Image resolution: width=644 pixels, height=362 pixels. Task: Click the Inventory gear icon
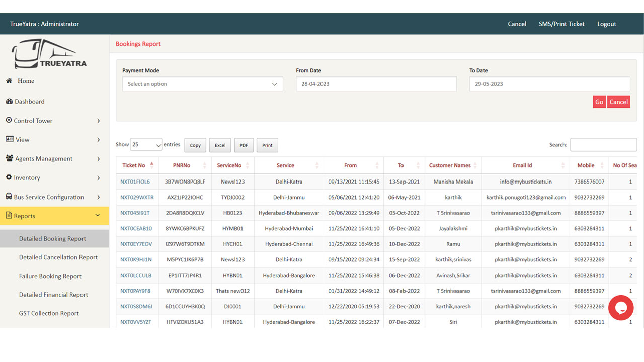(9, 177)
